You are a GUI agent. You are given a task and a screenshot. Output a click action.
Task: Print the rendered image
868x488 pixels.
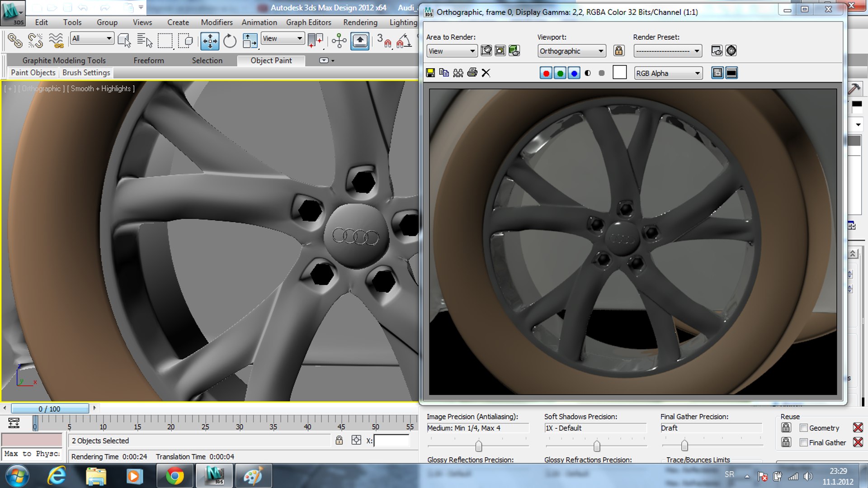(472, 73)
